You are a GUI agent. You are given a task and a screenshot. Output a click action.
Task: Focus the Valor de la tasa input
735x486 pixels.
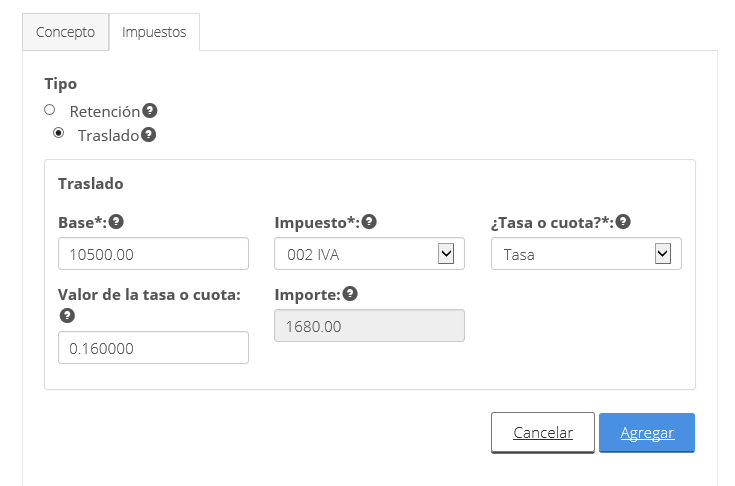tap(153, 348)
